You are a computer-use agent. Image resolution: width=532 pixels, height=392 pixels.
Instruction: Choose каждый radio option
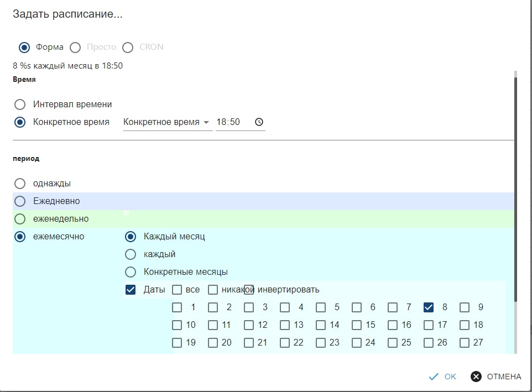tap(131, 254)
